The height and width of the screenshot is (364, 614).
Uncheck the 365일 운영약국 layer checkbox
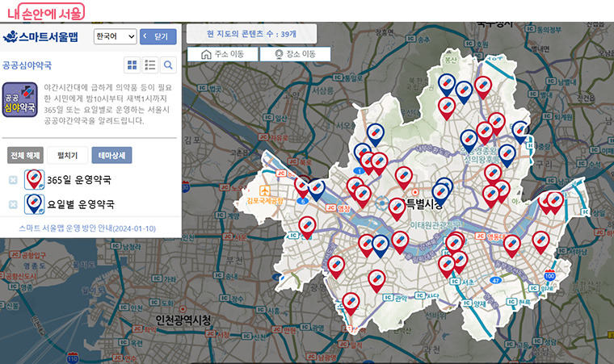coord(13,180)
